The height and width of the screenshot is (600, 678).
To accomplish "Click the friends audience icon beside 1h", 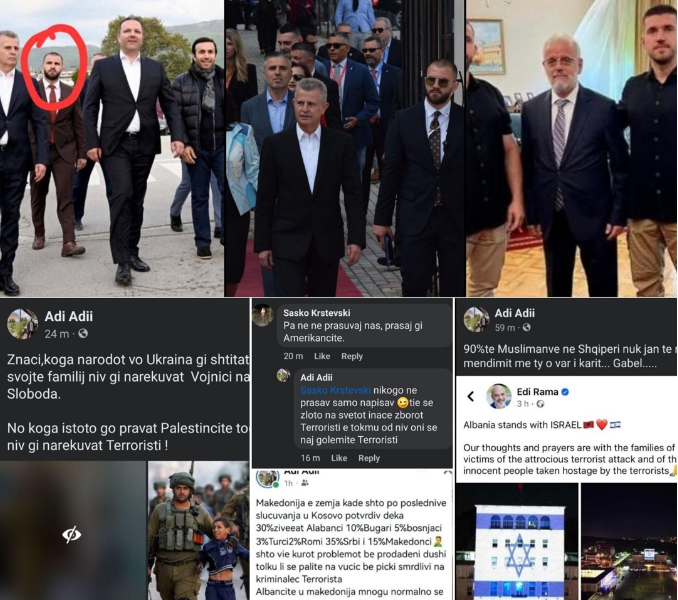I will pos(304,483).
